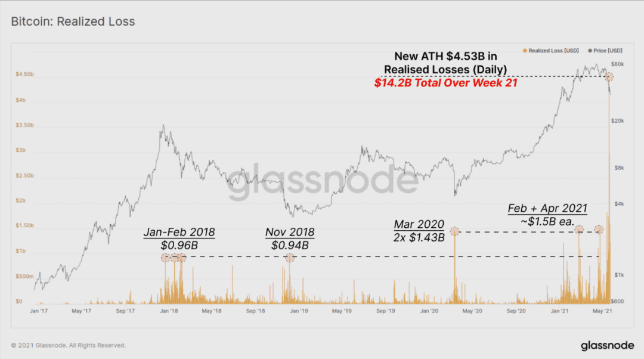Click the $14.2B Total Over Week 21 annotation
Screen dimensions: 644x359
tap(445, 83)
